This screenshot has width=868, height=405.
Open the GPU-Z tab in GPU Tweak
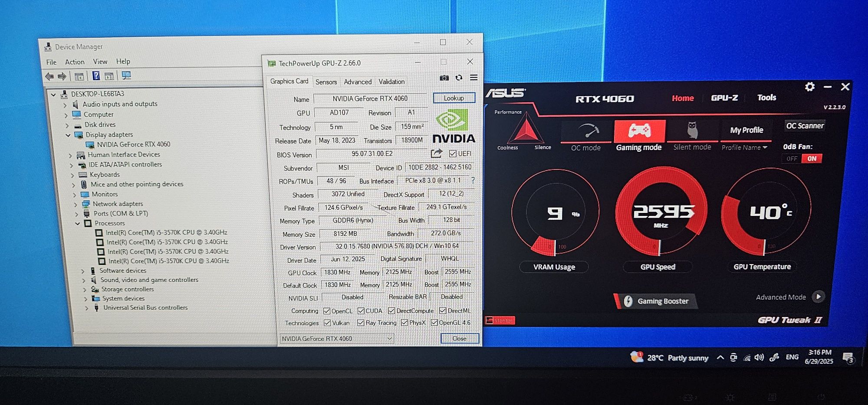point(724,98)
